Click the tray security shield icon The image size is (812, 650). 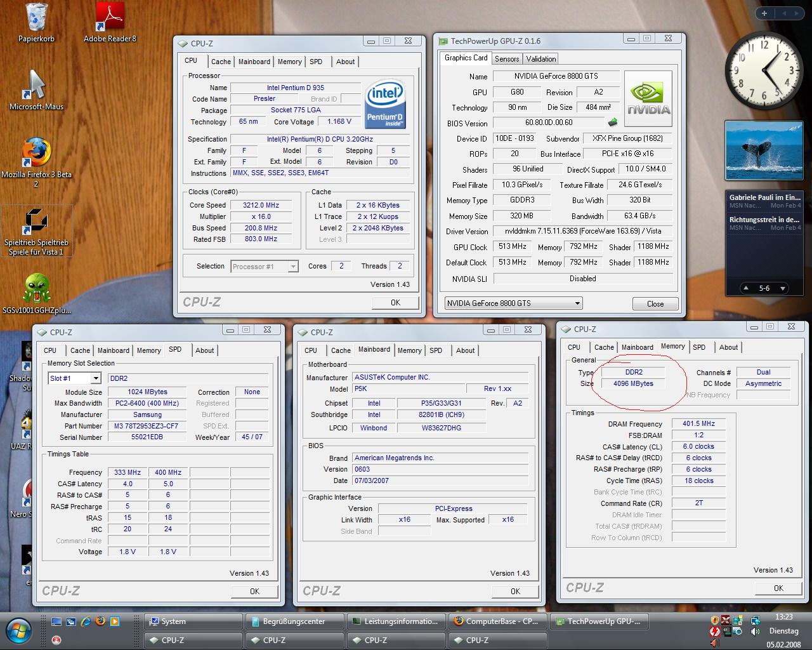pos(715,620)
